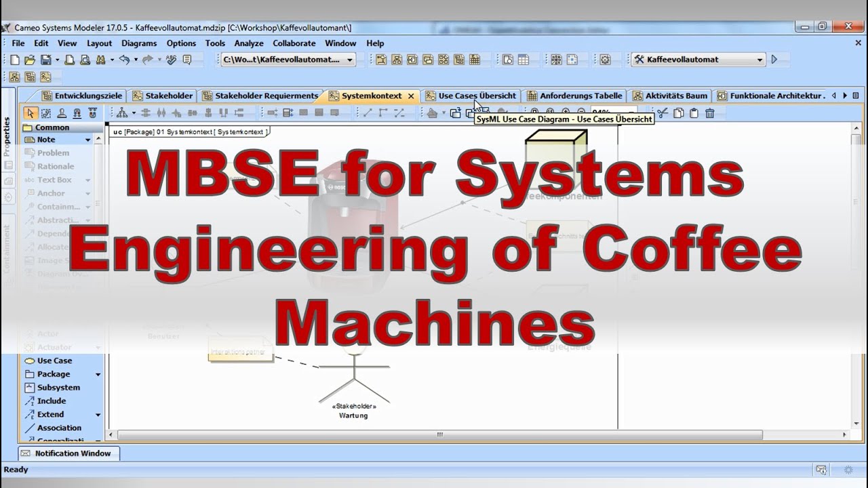This screenshot has height=488, width=868.
Task: Open the project path dropdown
Action: [x=350, y=60]
